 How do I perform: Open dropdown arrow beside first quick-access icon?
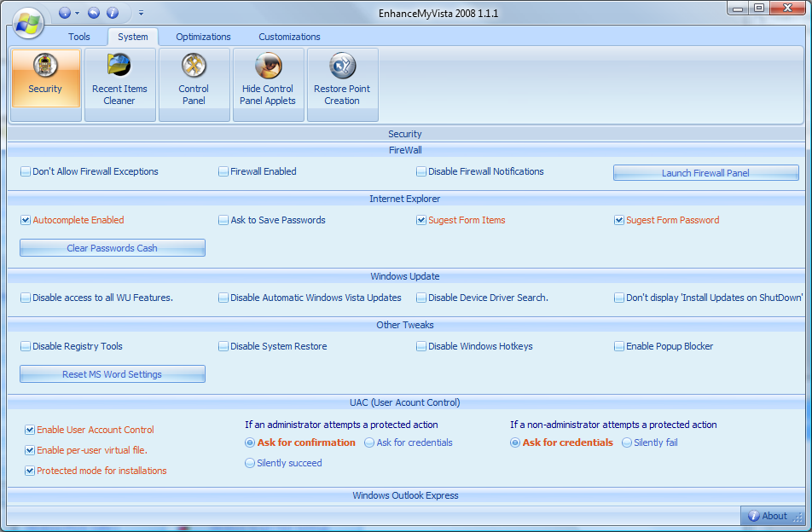77,13
